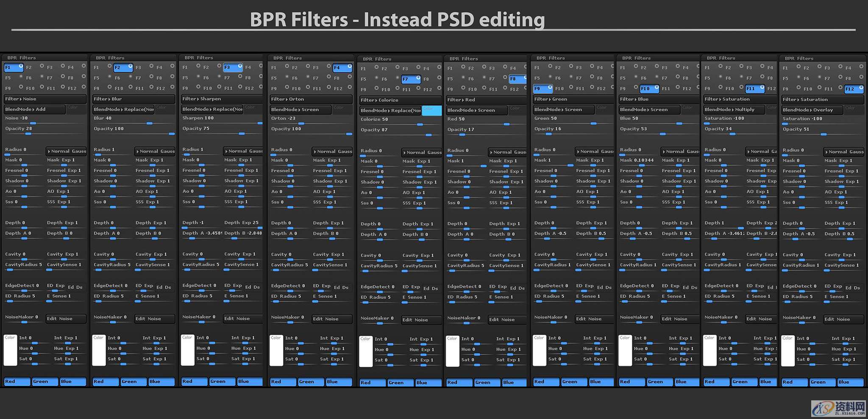
Task: Select the highlighted F1 slot in Noise panel
Action: click(x=13, y=67)
